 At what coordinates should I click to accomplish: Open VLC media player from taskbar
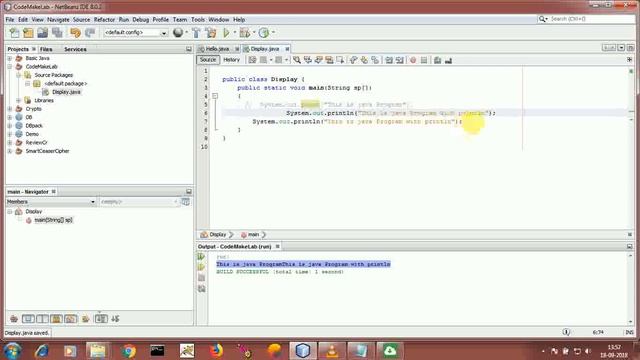[x=332, y=351]
